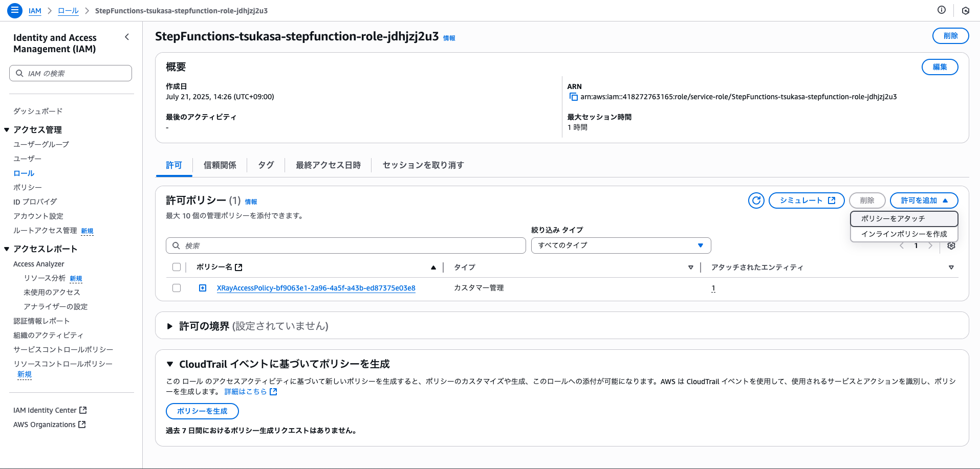Focus the IAM search field
The height and width of the screenshot is (469, 980).
point(71,73)
